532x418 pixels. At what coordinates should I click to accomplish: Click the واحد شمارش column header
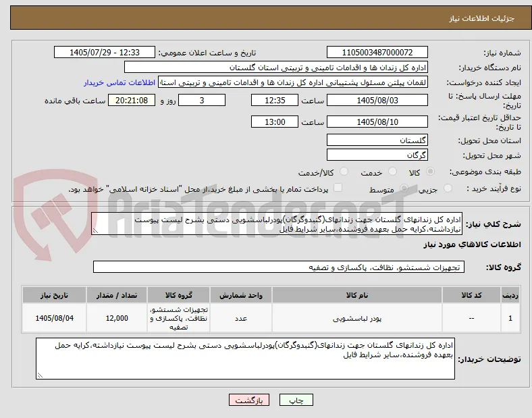coord(241,295)
